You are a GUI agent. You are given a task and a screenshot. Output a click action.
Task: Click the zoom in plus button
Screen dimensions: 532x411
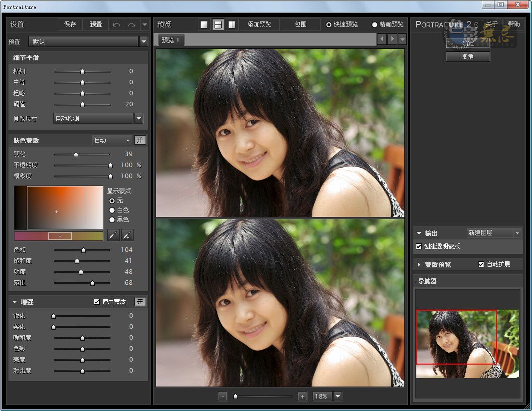point(302,396)
